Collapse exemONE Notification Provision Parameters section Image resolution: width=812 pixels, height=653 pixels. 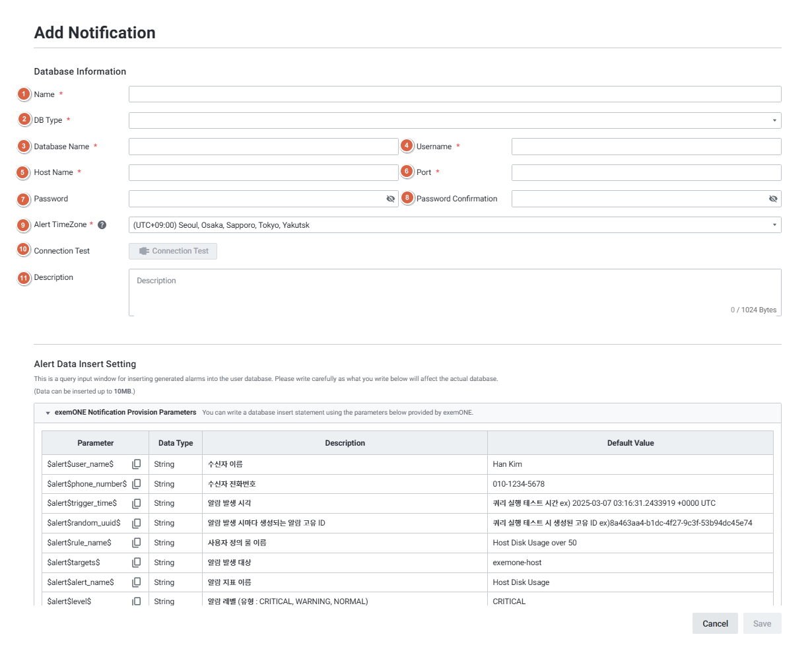click(48, 413)
